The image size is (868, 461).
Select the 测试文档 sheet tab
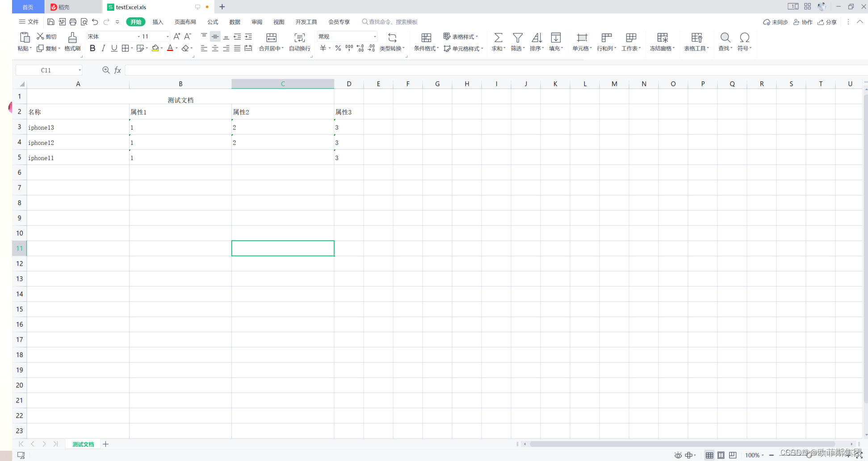coord(83,444)
